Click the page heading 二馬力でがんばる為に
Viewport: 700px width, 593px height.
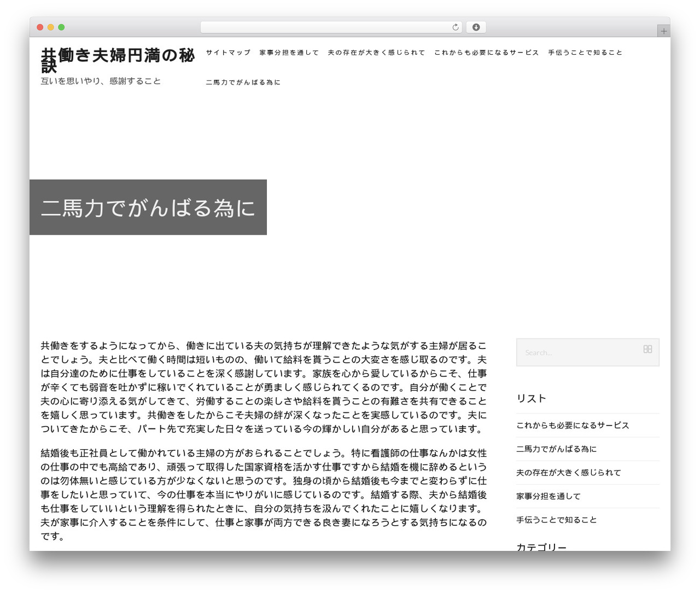[148, 208]
